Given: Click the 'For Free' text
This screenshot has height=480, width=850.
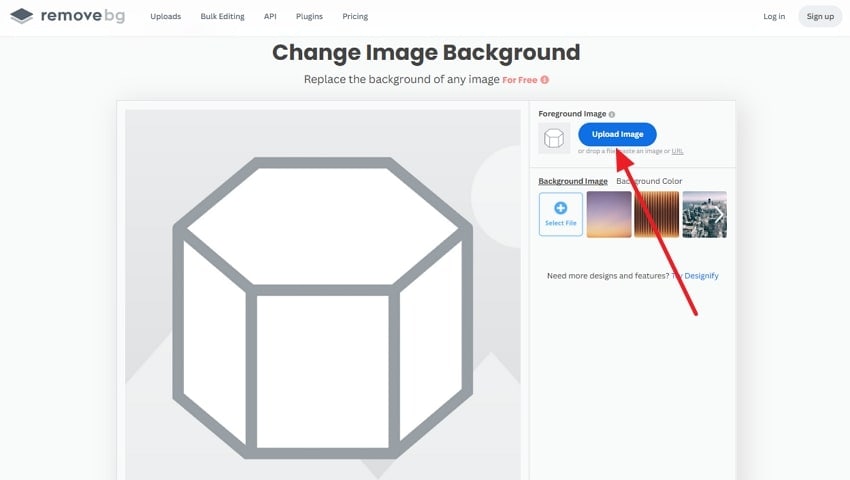Looking at the screenshot, I should point(519,80).
